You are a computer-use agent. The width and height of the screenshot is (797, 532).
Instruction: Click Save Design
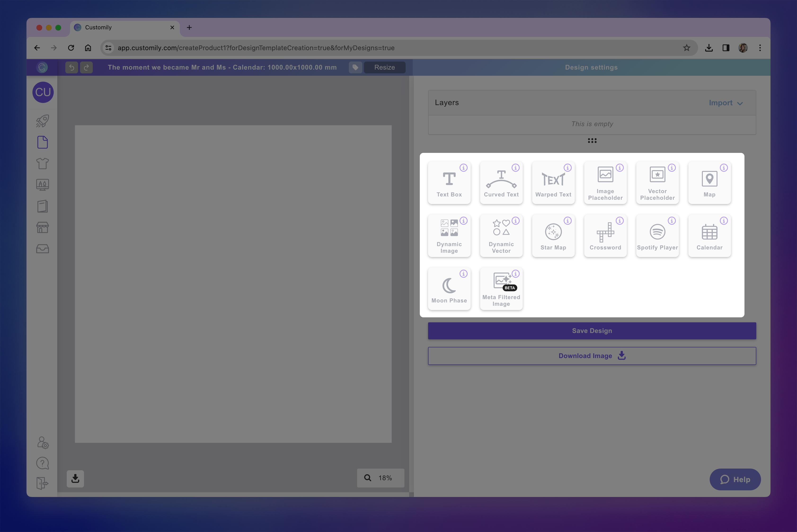592,330
